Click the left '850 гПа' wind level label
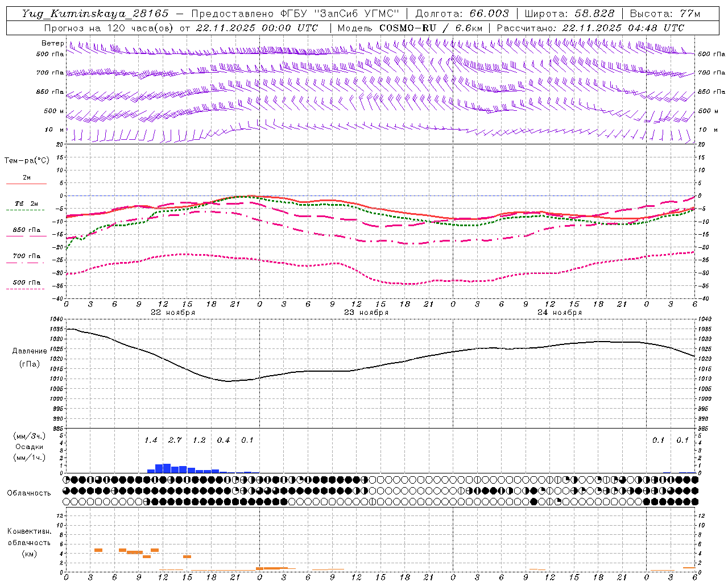 [50, 92]
